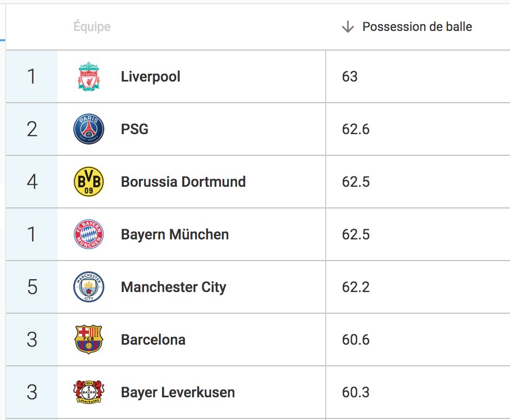The height and width of the screenshot is (420, 510).
Task: Click the Bayer Leverkusen logo
Action: pos(89,392)
